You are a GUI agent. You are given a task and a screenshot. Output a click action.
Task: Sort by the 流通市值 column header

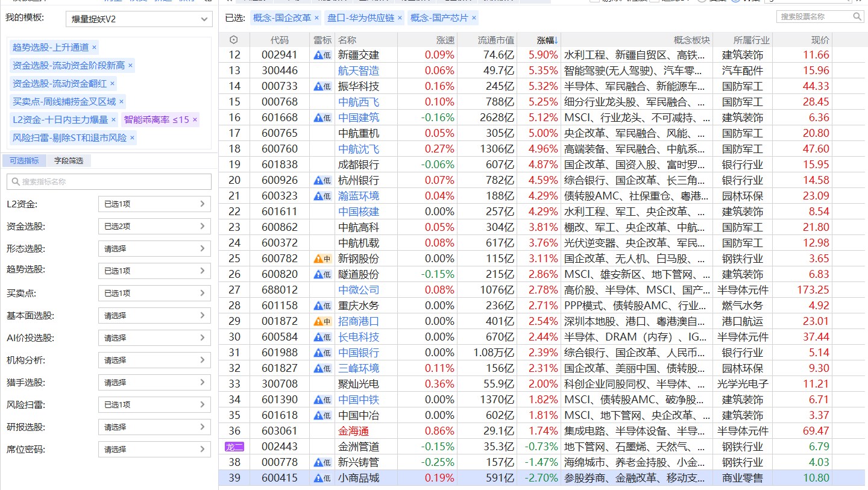496,40
